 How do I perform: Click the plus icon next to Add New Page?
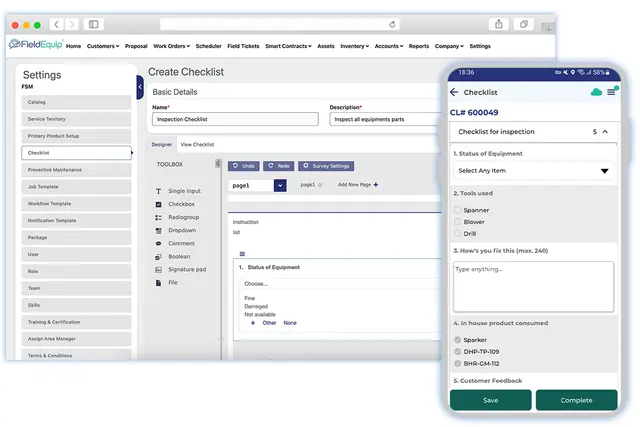376,185
